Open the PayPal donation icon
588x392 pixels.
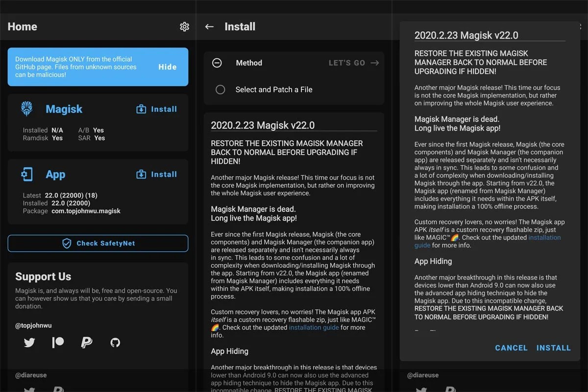point(86,342)
